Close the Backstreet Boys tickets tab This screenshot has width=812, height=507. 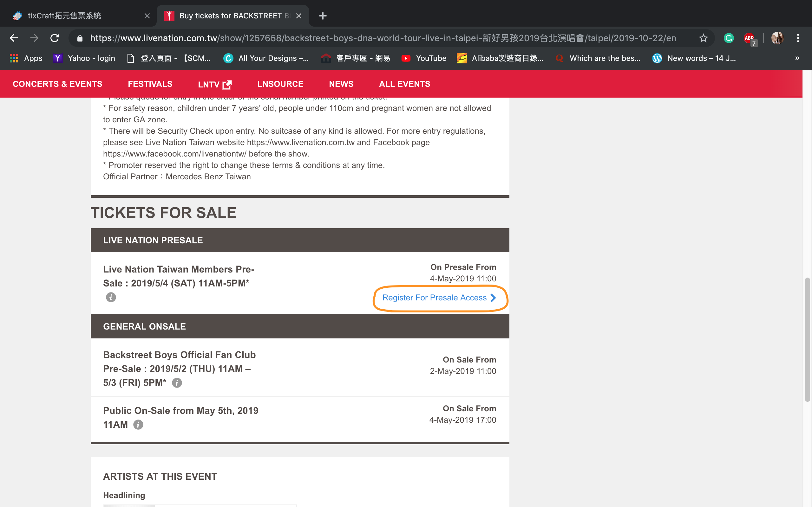point(298,16)
